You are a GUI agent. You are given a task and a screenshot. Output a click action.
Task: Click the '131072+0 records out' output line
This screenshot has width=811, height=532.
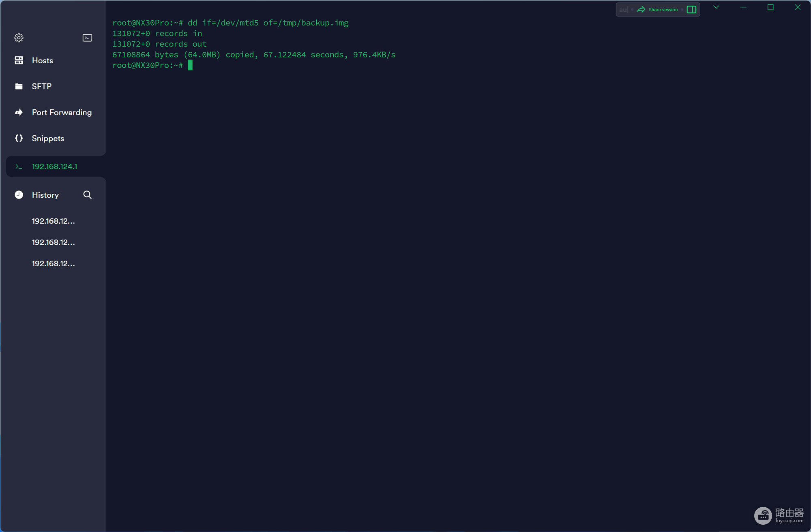point(159,44)
